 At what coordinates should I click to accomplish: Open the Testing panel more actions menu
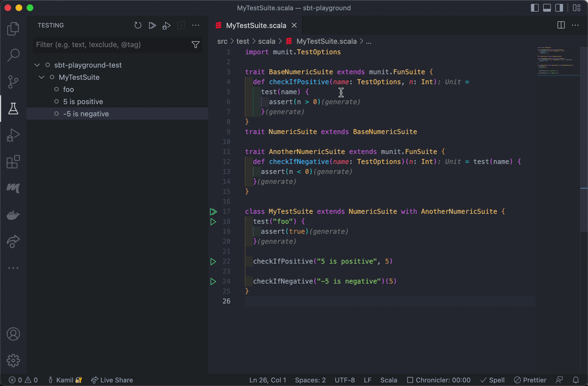196,25
